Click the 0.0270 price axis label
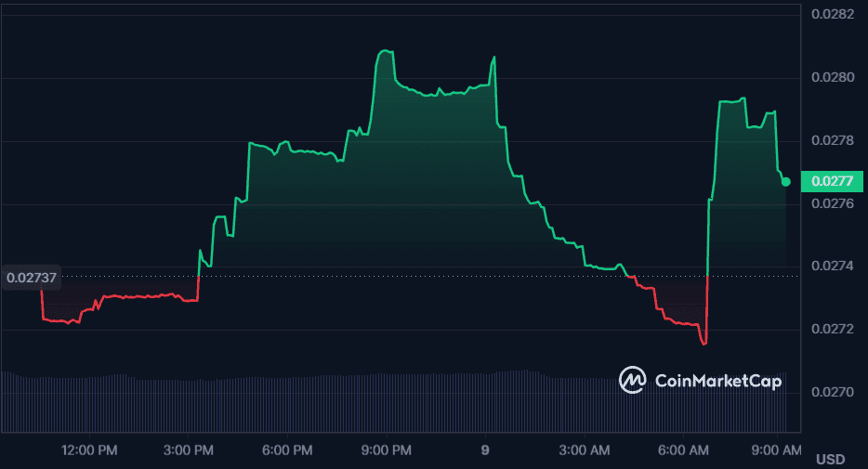868x469 pixels. click(x=832, y=392)
